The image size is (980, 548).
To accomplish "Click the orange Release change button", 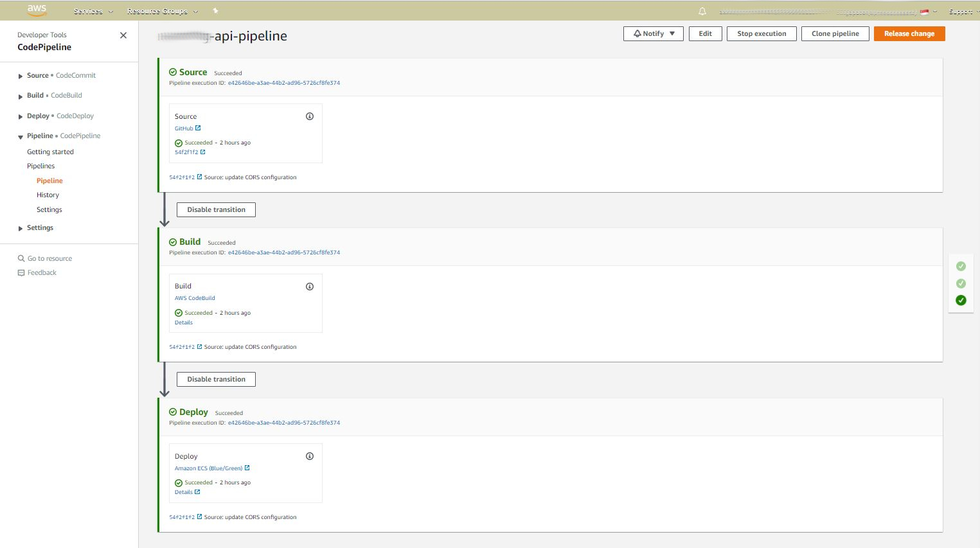I will click(x=909, y=33).
